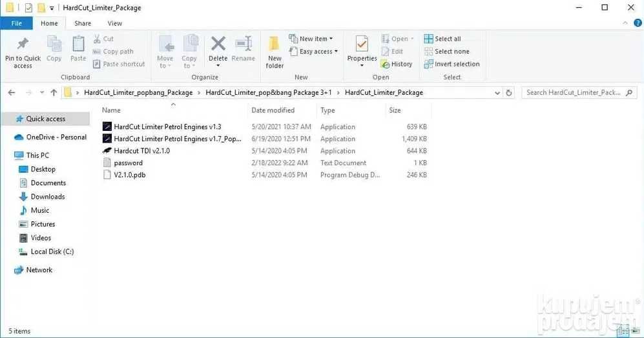Click the Search HardCut_Limiter_Pack field
Viewport: 644px width, 338px height.
579,93
